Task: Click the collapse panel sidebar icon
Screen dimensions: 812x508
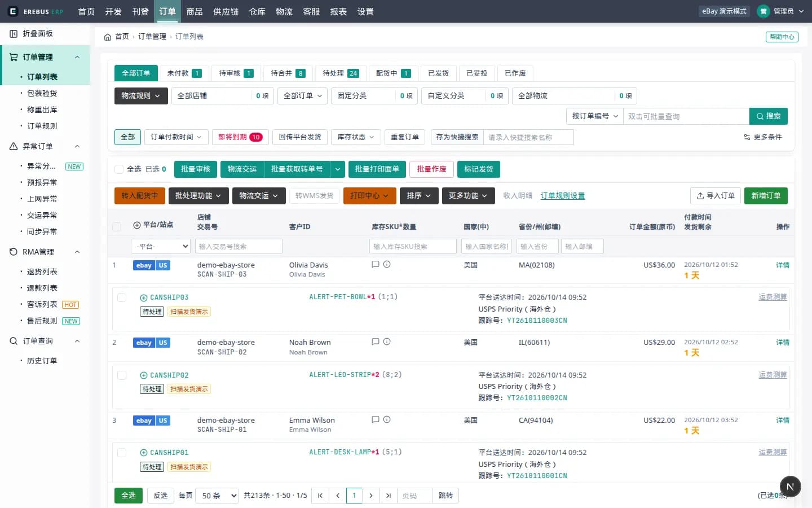Action: 14,34
